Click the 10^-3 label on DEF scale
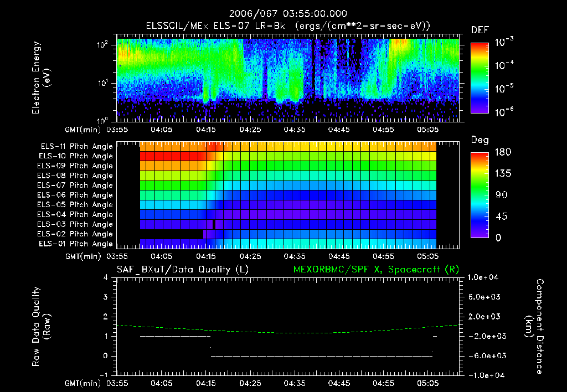The height and width of the screenshot is (392, 567). point(504,42)
